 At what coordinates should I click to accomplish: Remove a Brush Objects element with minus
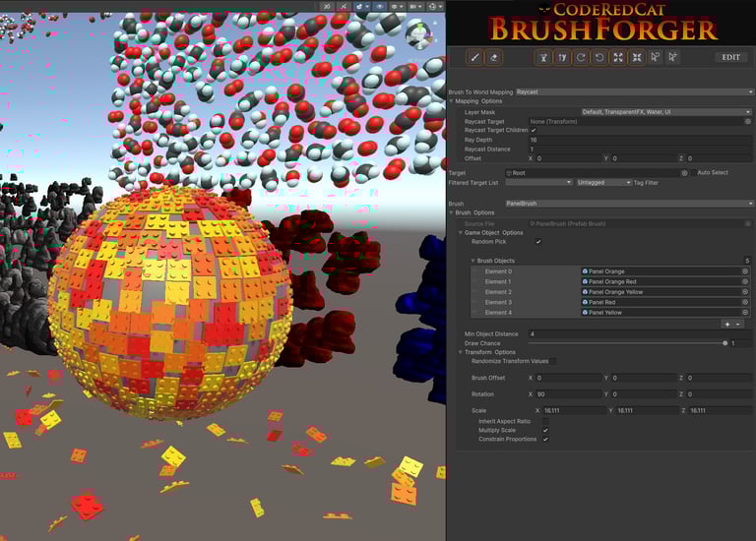[738, 325]
